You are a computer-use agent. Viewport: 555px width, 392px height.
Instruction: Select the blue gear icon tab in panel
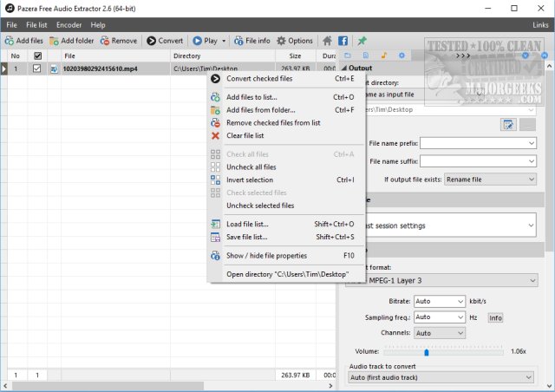(402, 56)
